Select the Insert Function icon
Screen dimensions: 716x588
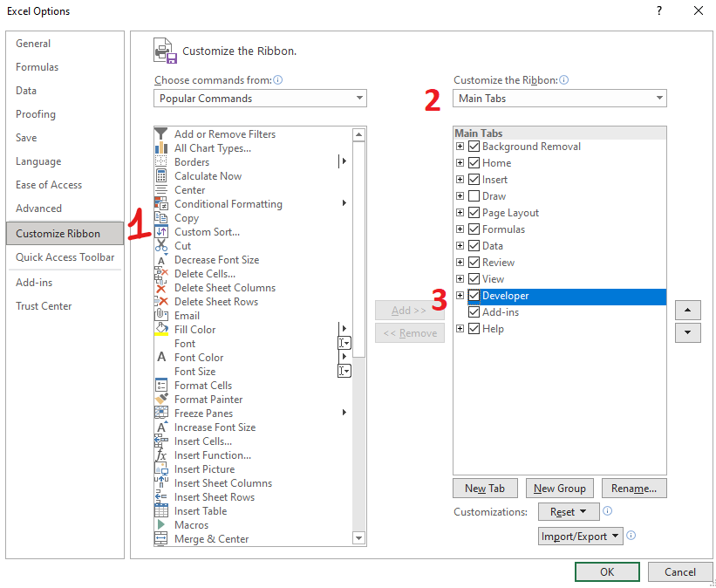[x=162, y=455]
